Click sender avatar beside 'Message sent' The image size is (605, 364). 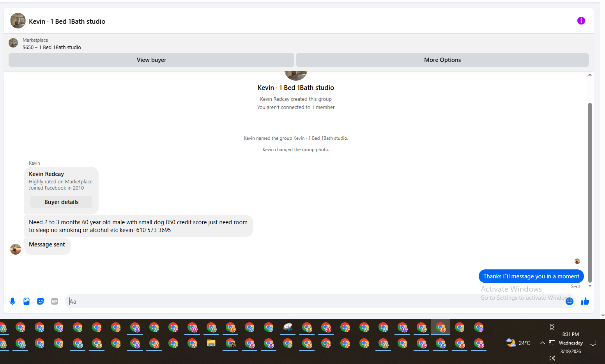16,249
